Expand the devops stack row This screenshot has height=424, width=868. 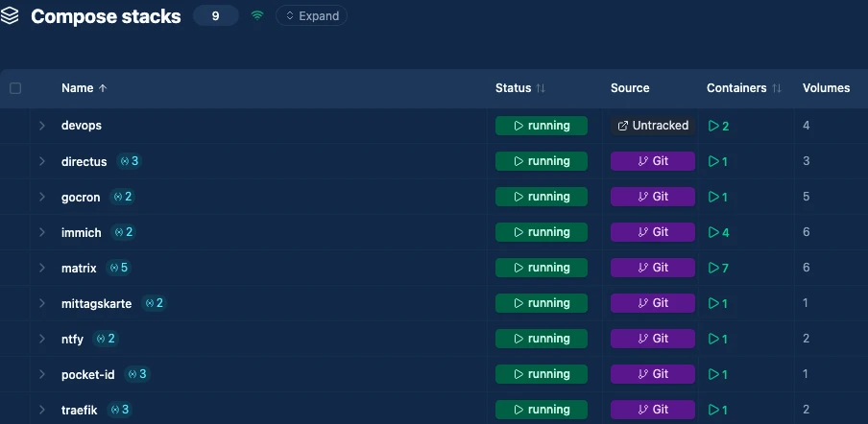click(42, 126)
